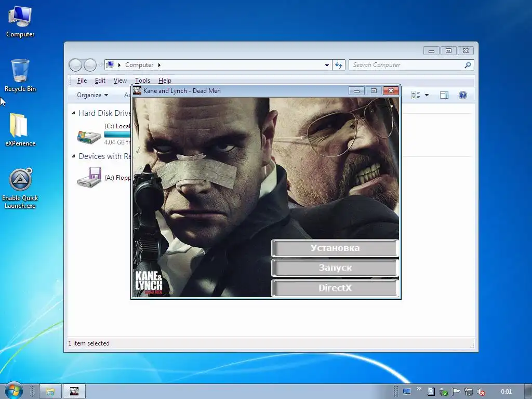Click the Safely Remove Hardware tray icon
Viewport: 532px width, 399px height.
coord(444,392)
